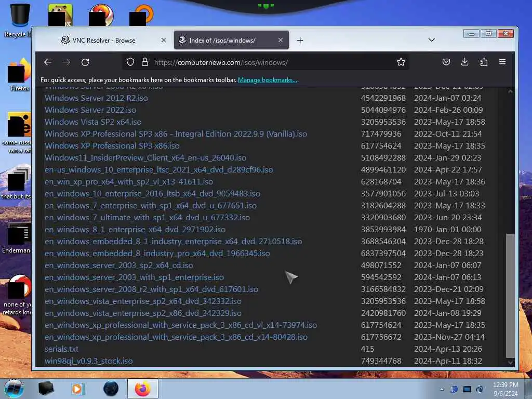
Task: Open XP professional cd_vl_x14-73974.iso link
Action: tap(180, 325)
